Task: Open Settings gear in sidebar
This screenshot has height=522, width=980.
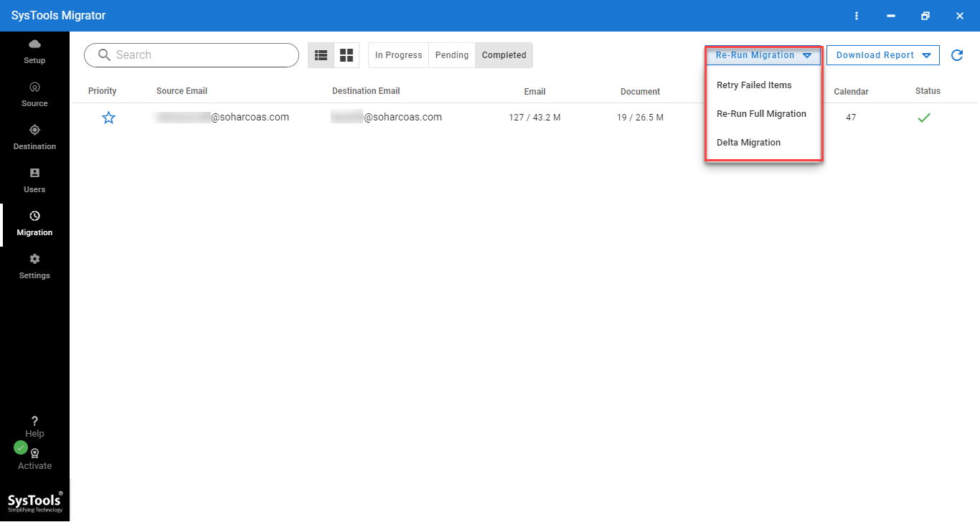Action: pos(34,266)
